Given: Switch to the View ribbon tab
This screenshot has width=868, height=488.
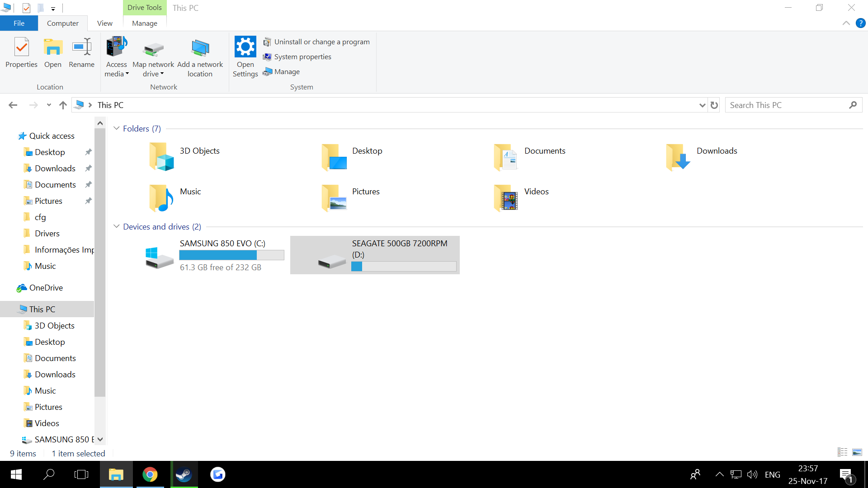Looking at the screenshot, I should pyautogui.click(x=104, y=23).
